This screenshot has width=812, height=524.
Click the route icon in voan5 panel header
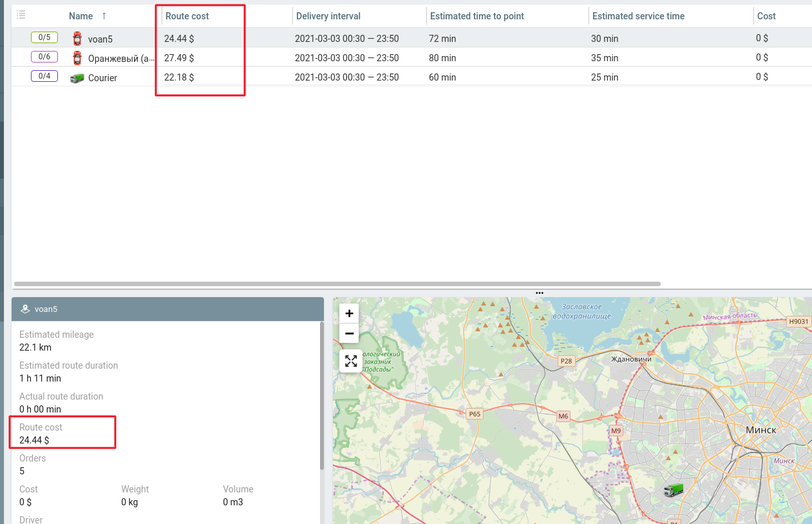coord(25,309)
